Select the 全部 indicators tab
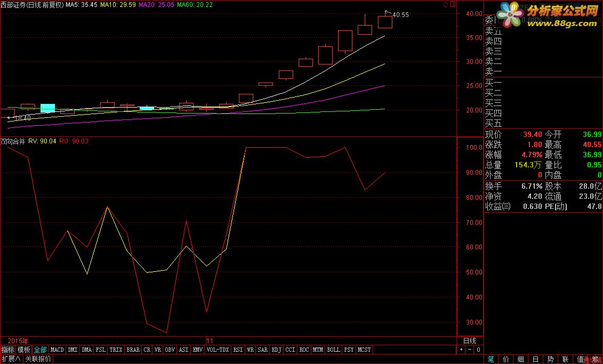 tap(40, 350)
